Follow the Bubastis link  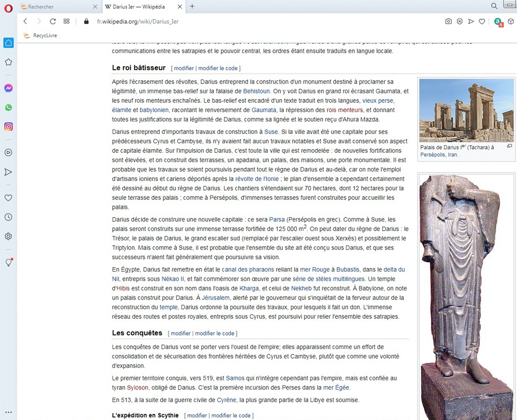coord(348,269)
